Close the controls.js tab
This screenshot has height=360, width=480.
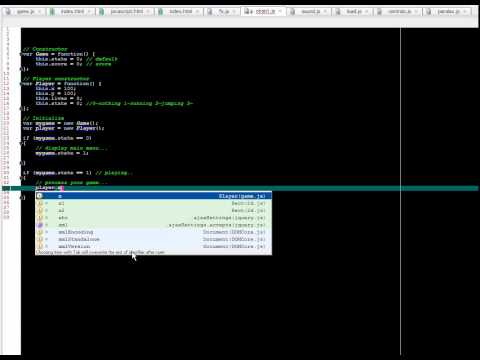click(x=416, y=11)
